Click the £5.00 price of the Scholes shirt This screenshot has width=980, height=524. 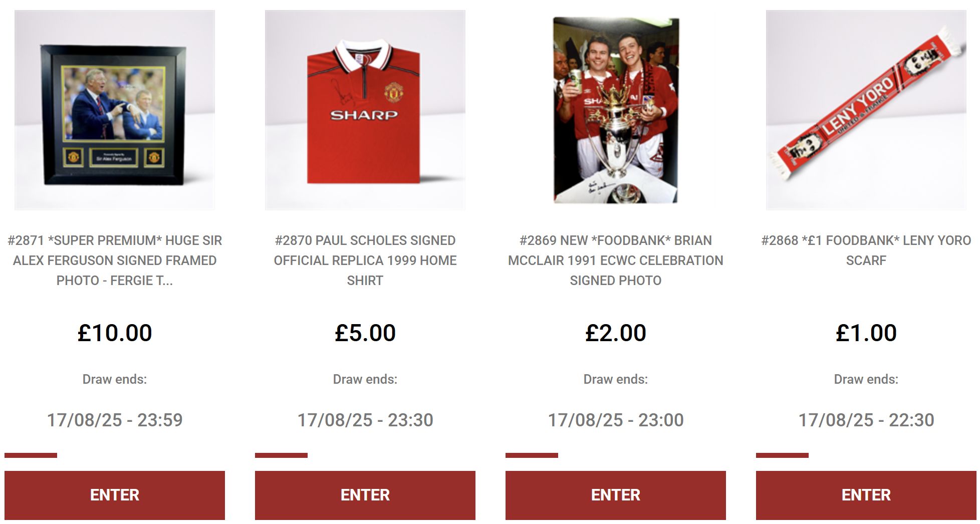point(365,333)
